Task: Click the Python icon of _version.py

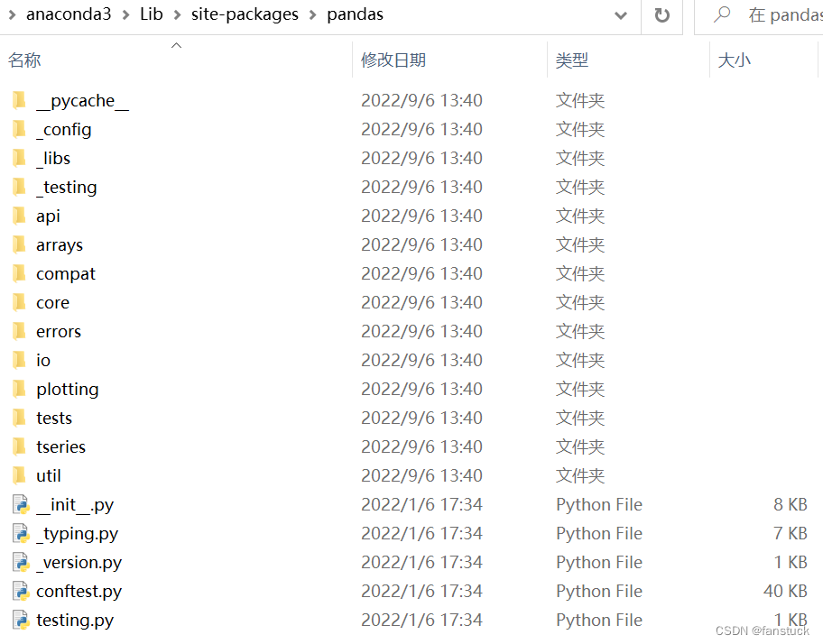Action: pyautogui.click(x=21, y=562)
